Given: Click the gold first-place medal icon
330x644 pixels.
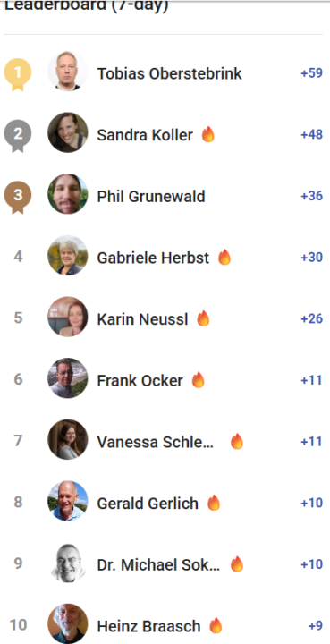Looking at the screenshot, I should coord(18,74).
